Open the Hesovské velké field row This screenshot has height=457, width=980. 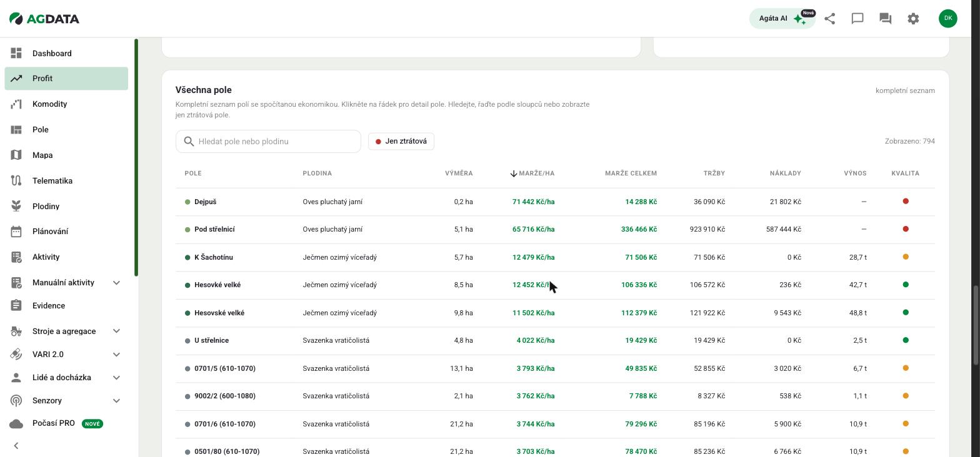pyautogui.click(x=555, y=313)
